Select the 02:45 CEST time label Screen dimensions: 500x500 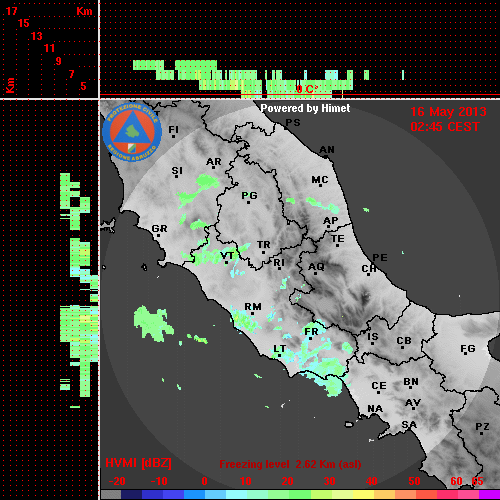[445, 127]
